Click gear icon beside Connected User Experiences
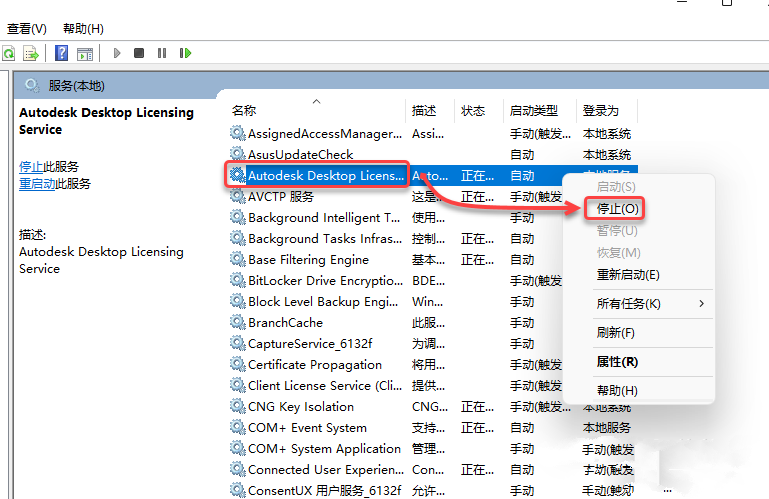The height and width of the screenshot is (499, 769). (x=238, y=470)
